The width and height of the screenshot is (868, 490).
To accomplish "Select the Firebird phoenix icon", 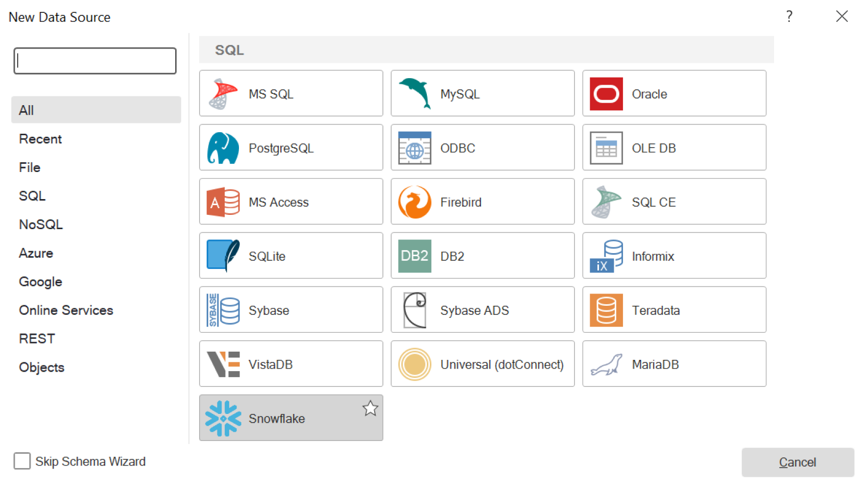I will pyautogui.click(x=415, y=202).
